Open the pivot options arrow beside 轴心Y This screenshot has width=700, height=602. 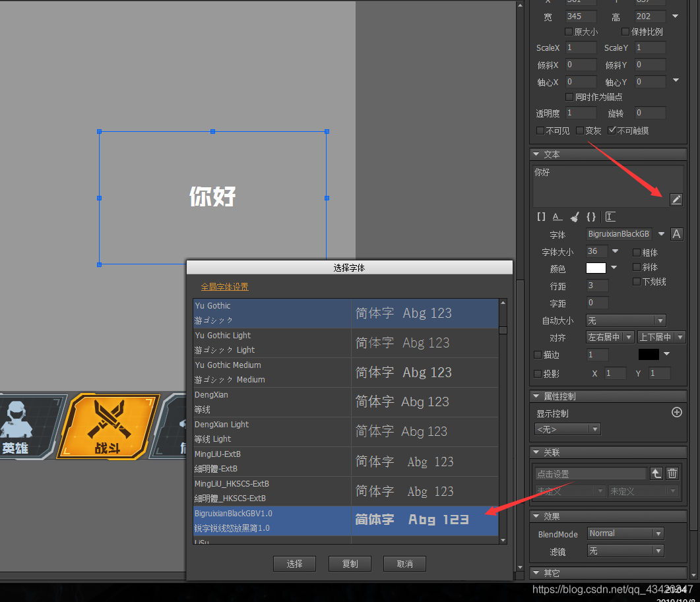tap(676, 80)
